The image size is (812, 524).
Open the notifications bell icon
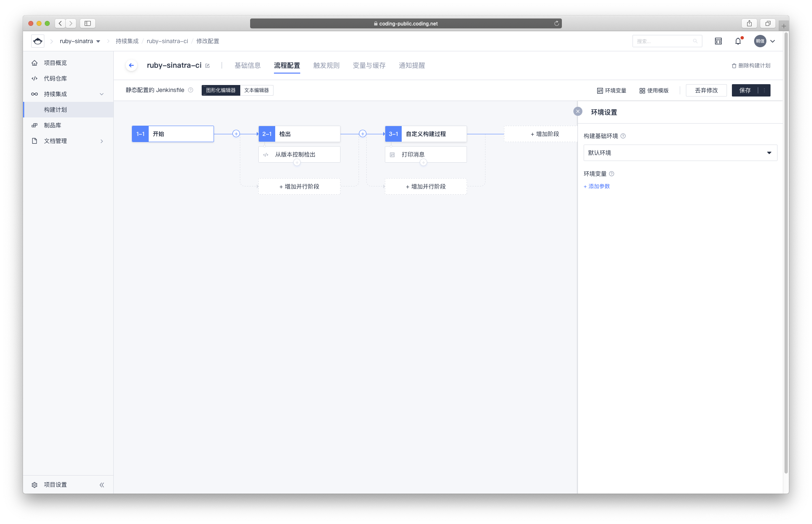738,41
